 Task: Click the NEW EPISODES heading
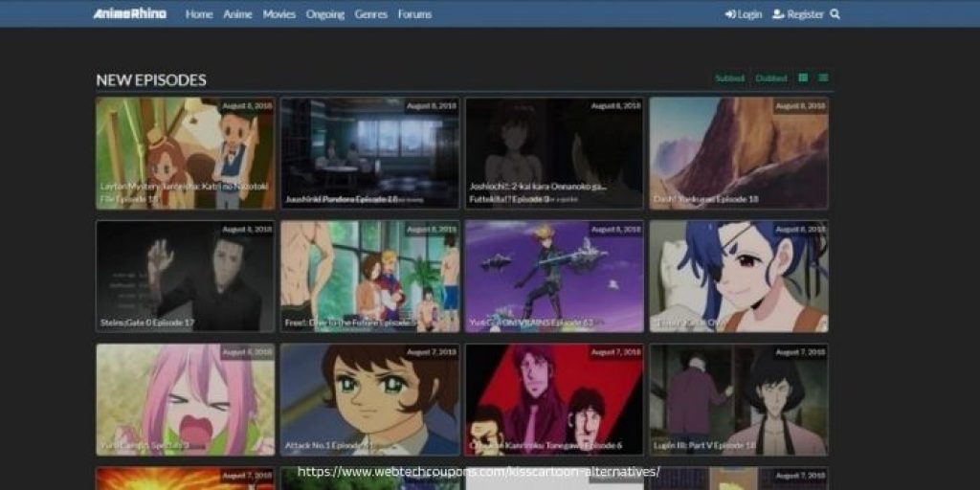click(151, 80)
